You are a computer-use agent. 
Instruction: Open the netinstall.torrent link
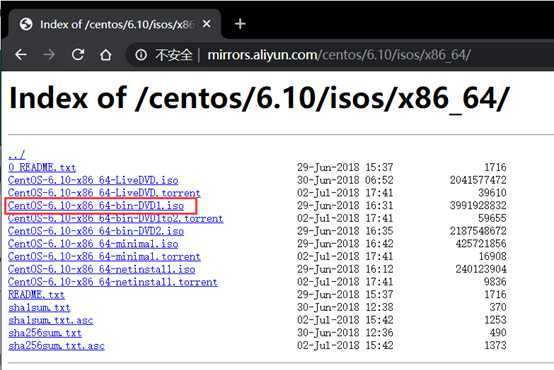(x=113, y=282)
